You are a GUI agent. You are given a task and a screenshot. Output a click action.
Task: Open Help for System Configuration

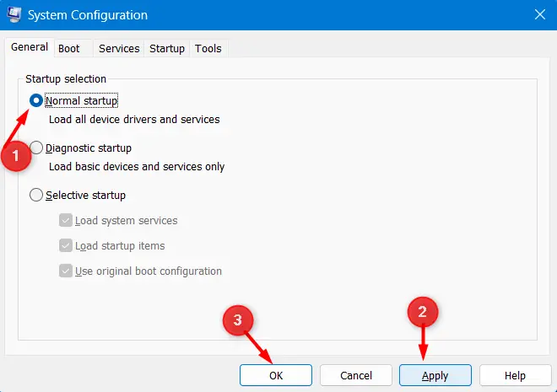515,375
